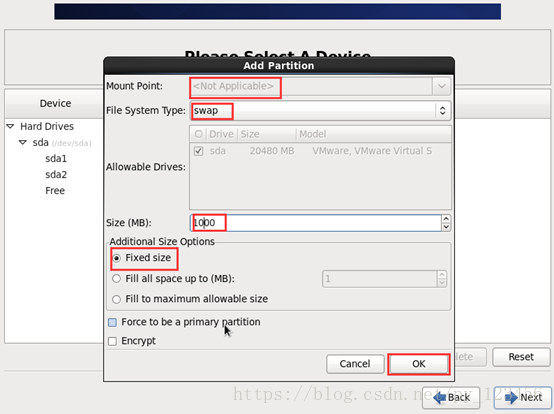Click the blue Next arrow icon
This screenshot has width=554, height=414.
pyautogui.click(x=511, y=398)
